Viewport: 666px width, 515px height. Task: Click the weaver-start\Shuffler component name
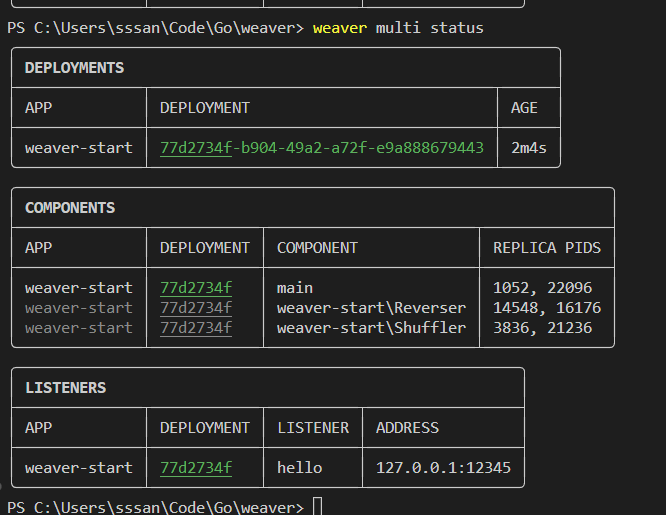point(371,328)
